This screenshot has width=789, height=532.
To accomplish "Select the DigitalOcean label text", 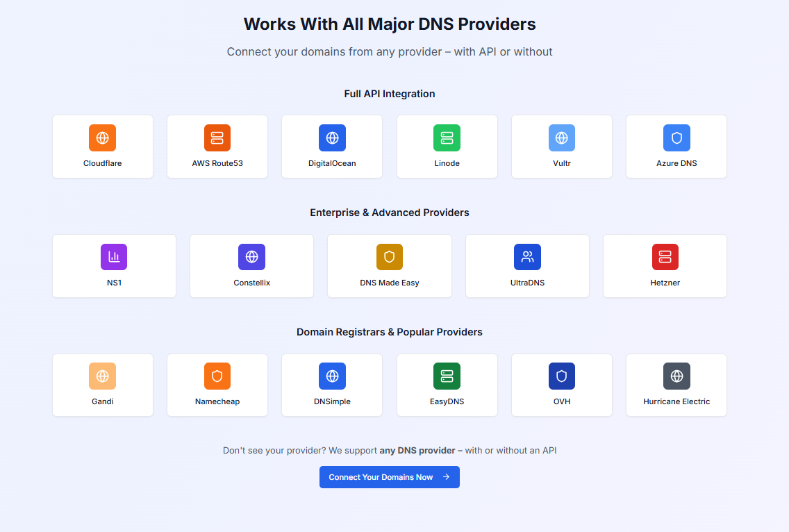I will pos(332,163).
